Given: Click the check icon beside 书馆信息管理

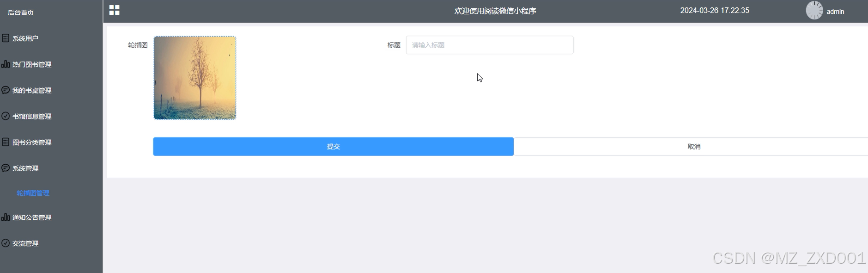Looking at the screenshot, I should click(x=6, y=116).
